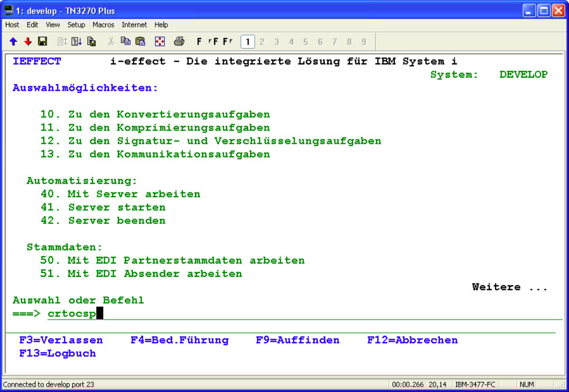Click the red down arrow toolbar icon
Viewport: 569px width, 392px height.
(x=27, y=42)
